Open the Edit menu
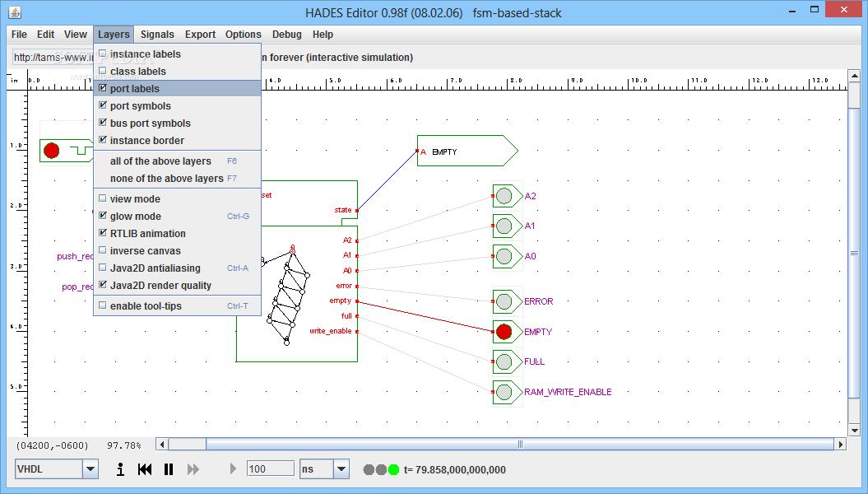Viewport: 868px width, 494px height. click(x=46, y=35)
